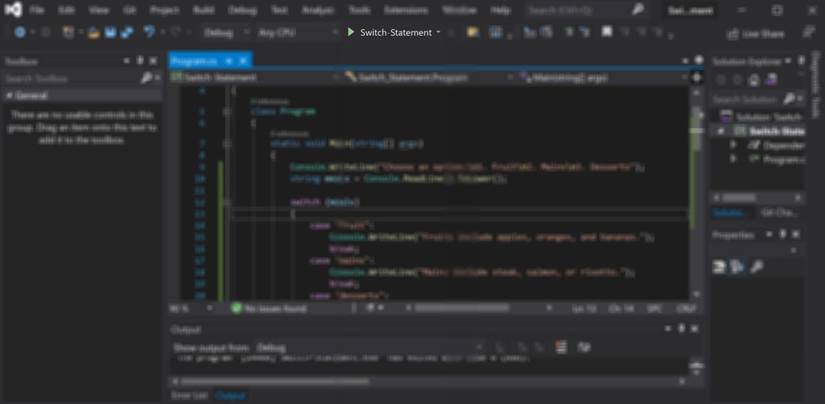Open the Debug menu
The width and height of the screenshot is (825, 404).
point(243,11)
